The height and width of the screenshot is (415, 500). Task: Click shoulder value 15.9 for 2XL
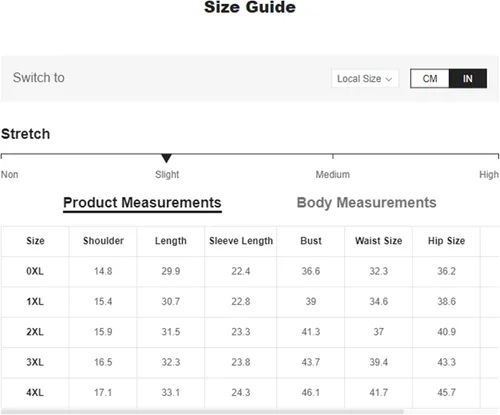click(103, 332)
